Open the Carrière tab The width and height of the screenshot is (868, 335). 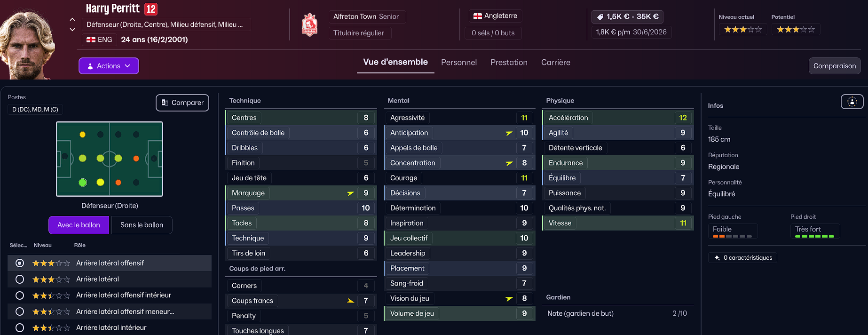(555, 63)
